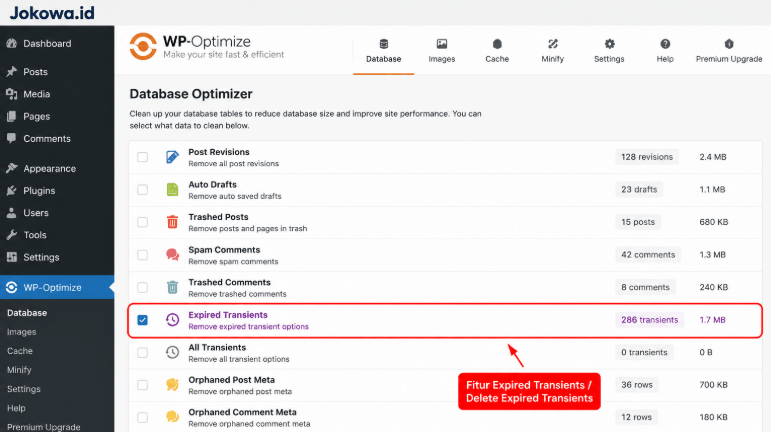Click the '680 KB' size value
The image size is (771, 432).
[x=713, y=222]
